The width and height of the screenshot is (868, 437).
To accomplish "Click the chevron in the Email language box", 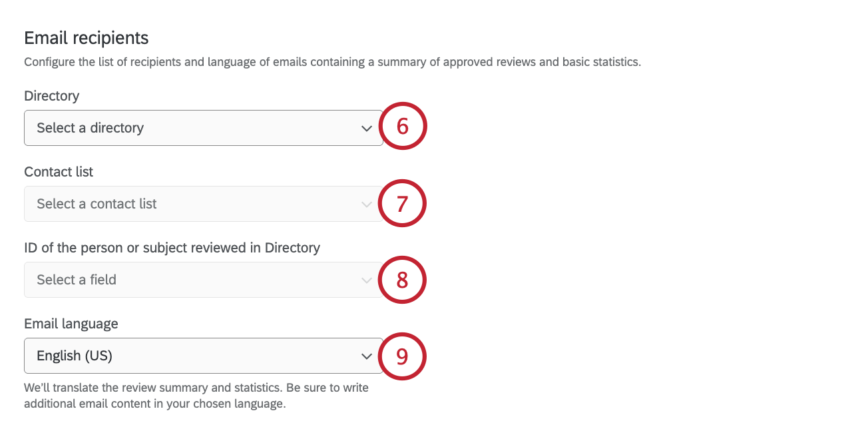I will click(366, 356).
